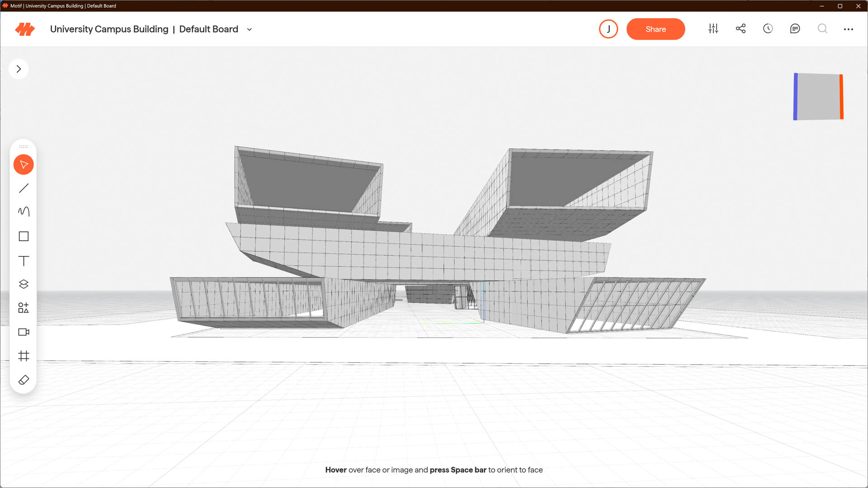Select the arrow Select tool
Screen dimensions: 868x488
tap(24, 164)
